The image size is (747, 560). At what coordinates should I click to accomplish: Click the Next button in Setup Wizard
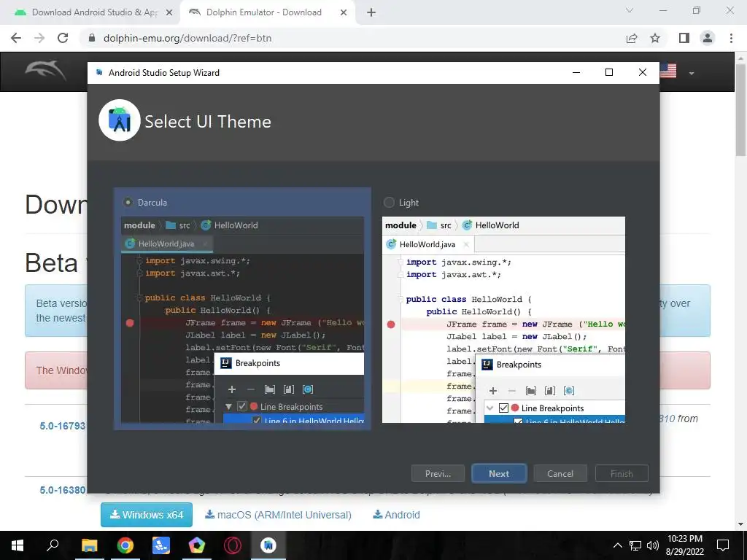pyautogui.click(x=499, y=474)
